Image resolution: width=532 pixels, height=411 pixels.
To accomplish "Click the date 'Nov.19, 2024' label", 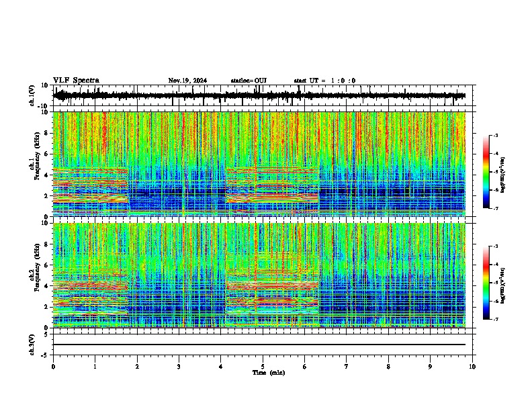I will (x=187, y=81).
